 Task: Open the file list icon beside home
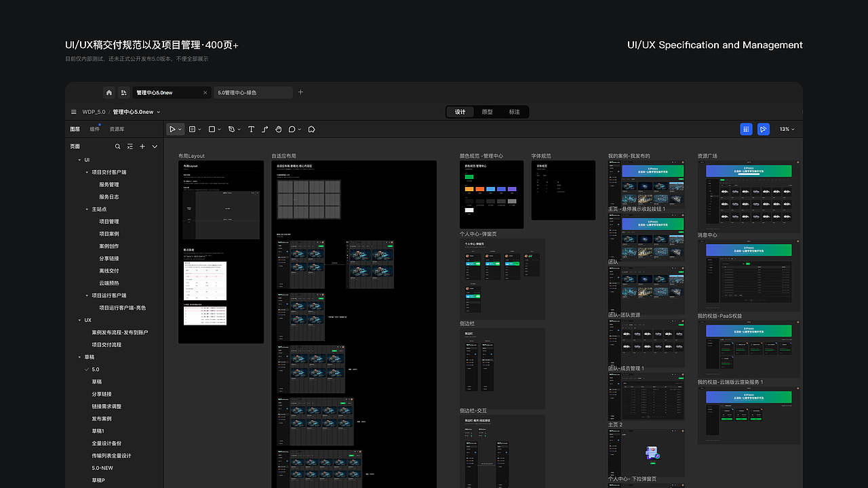point(123,93)
